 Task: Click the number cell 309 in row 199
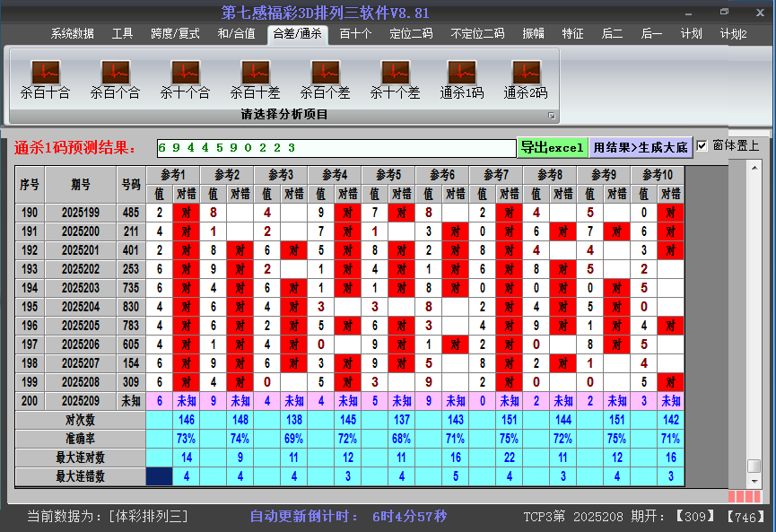click(x=131, y=382)
